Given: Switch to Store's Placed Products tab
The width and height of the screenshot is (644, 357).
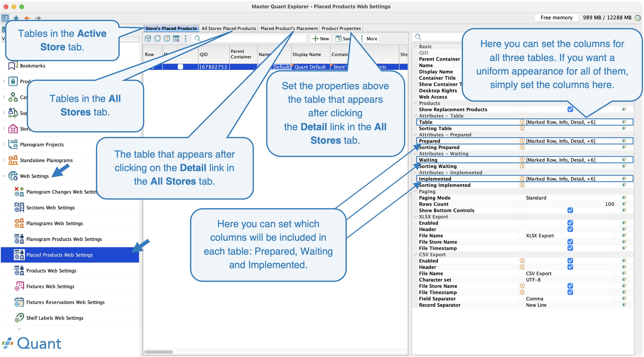Looking at the screenshot, I should pyautogui.click(x=171, y=28).
